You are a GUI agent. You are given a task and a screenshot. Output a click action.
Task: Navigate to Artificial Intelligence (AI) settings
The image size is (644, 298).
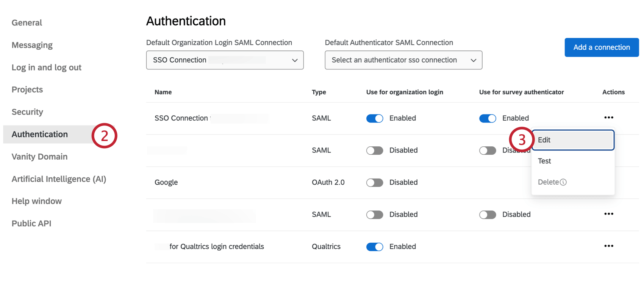click(59, 179)
